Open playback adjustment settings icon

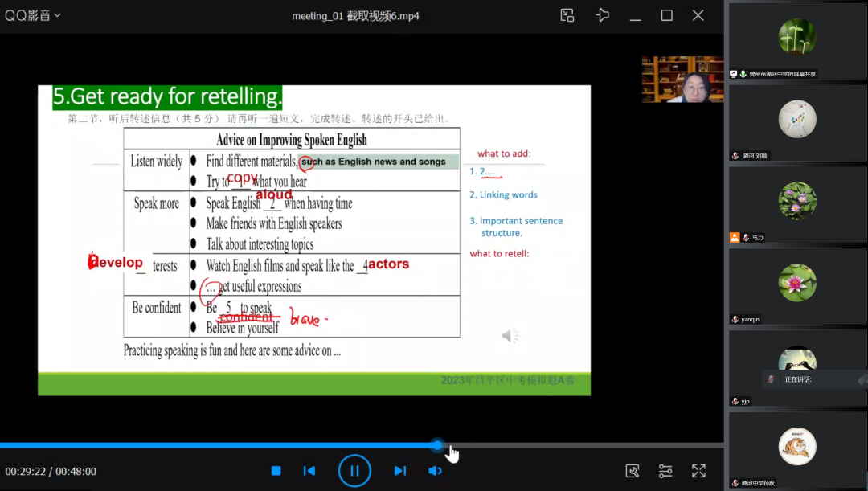(665, 471)
